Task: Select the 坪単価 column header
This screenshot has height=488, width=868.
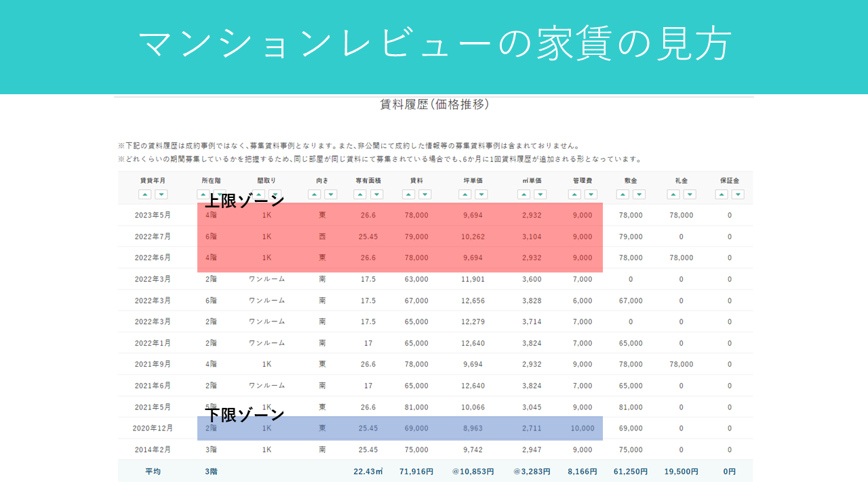Action: point(473,181)
